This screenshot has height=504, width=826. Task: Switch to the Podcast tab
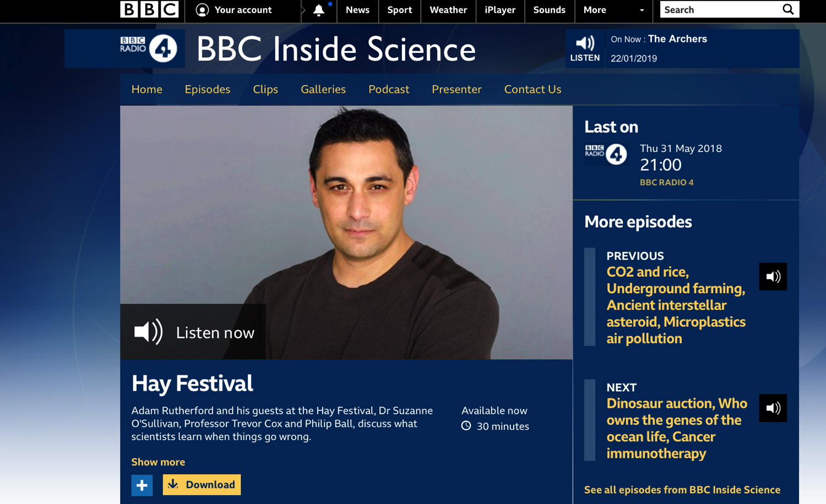click(x=389, y=89)
